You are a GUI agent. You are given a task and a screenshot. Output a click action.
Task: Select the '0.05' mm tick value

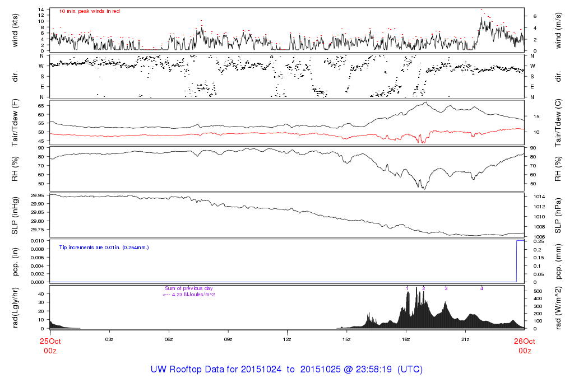pyautogui.click(x=539, y=274)
